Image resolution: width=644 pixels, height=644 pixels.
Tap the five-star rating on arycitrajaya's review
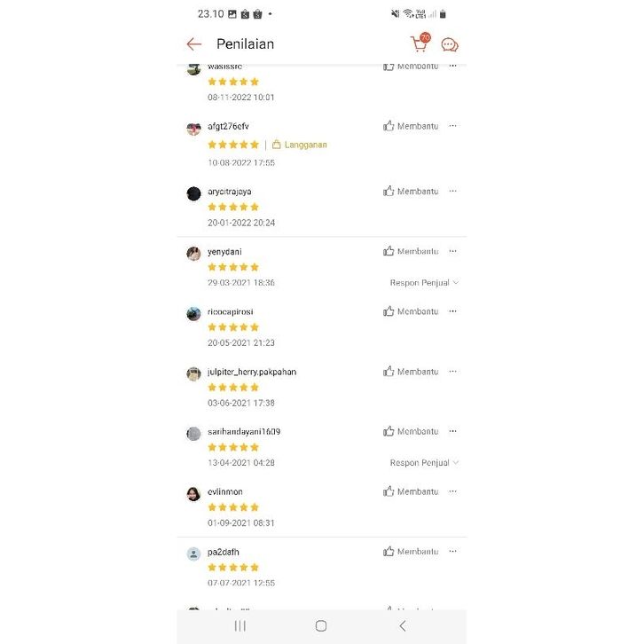[x=233, y=207]
